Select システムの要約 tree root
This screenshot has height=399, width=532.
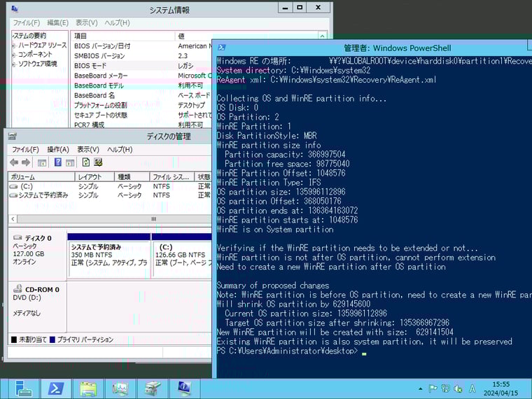(x=29, y=36)
